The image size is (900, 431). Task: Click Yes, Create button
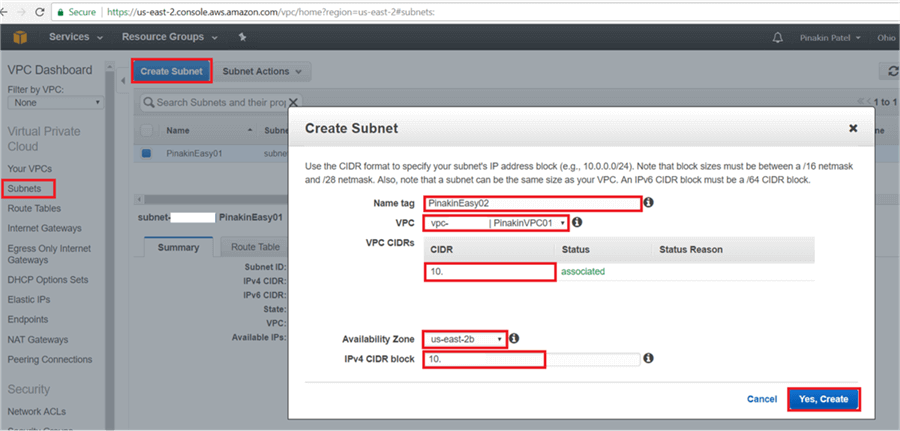(823, 399)
